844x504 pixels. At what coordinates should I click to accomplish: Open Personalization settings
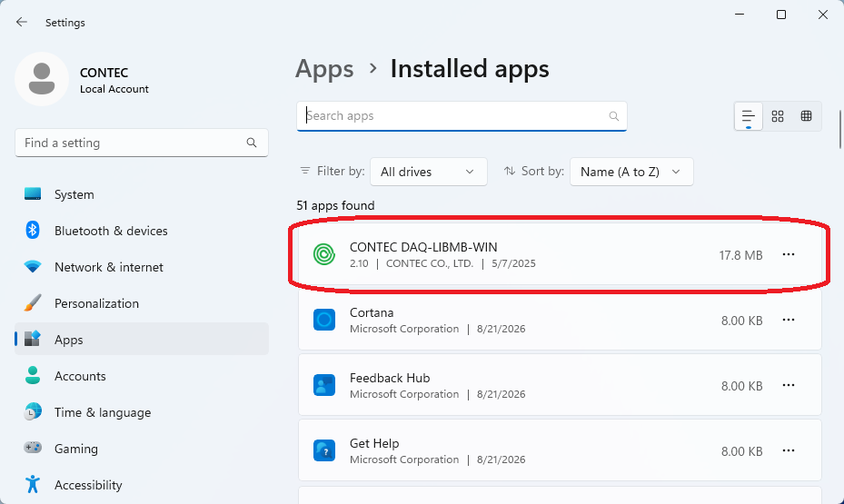pyautogui.click(x=142, y=303)
